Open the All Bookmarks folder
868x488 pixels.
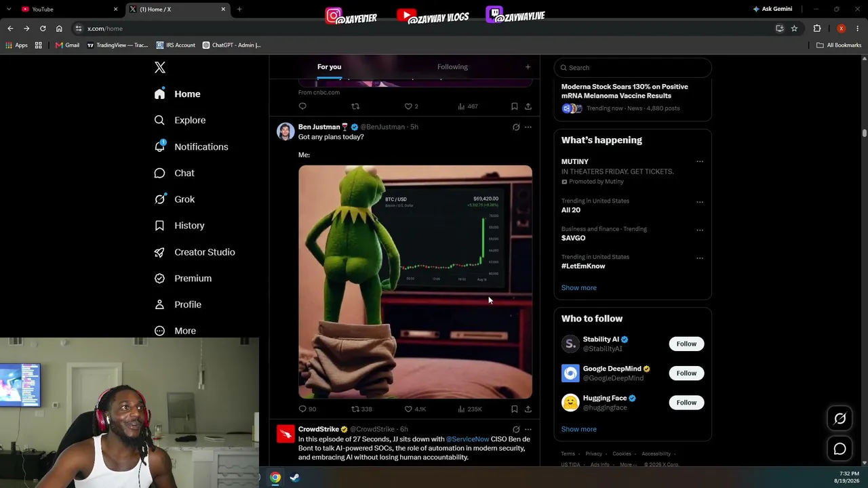click(839, 45)
